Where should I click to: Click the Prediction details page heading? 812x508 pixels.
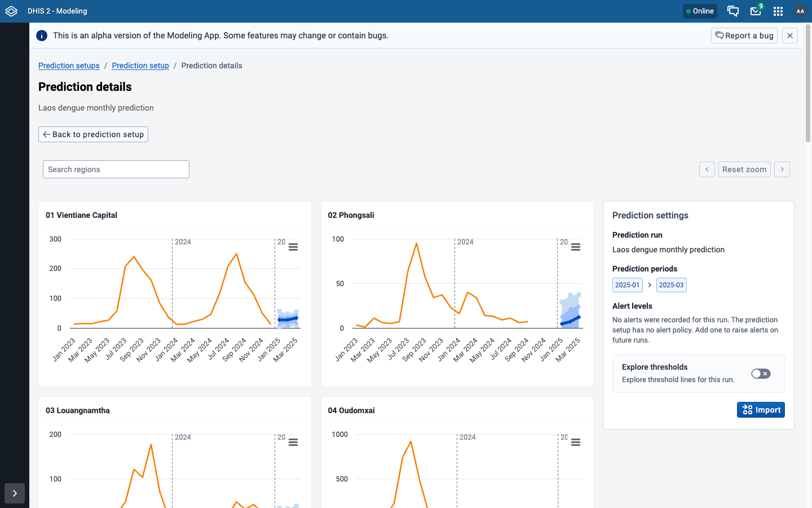coord(85,87)
